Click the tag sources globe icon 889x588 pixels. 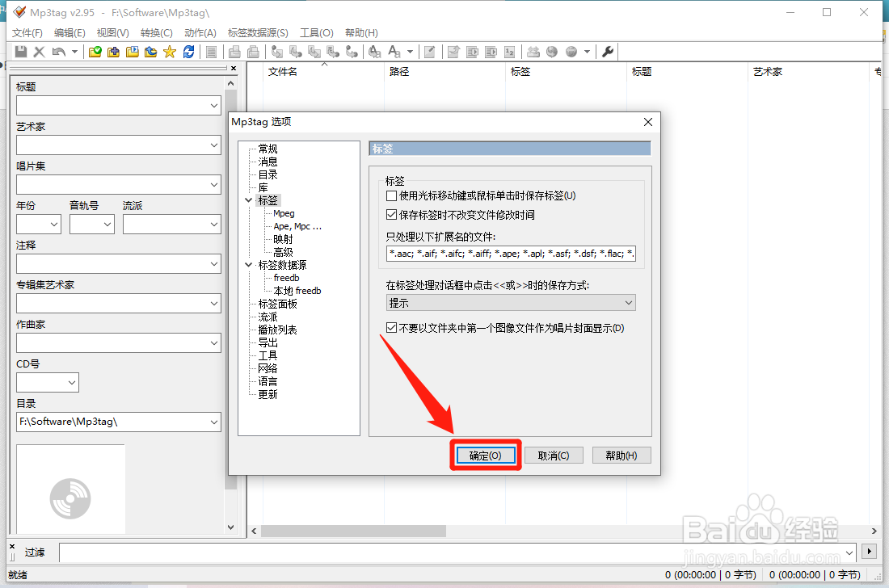pyautogui.click(x=571, y=52)
